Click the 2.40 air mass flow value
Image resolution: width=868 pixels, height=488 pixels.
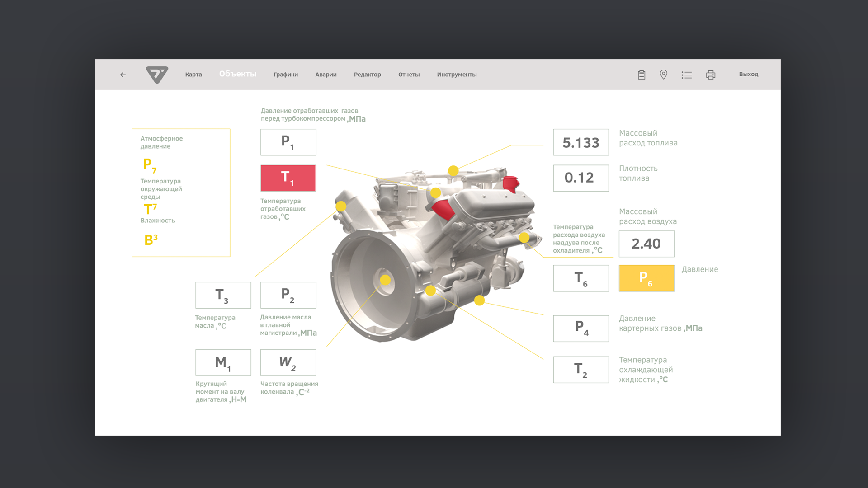646,244
